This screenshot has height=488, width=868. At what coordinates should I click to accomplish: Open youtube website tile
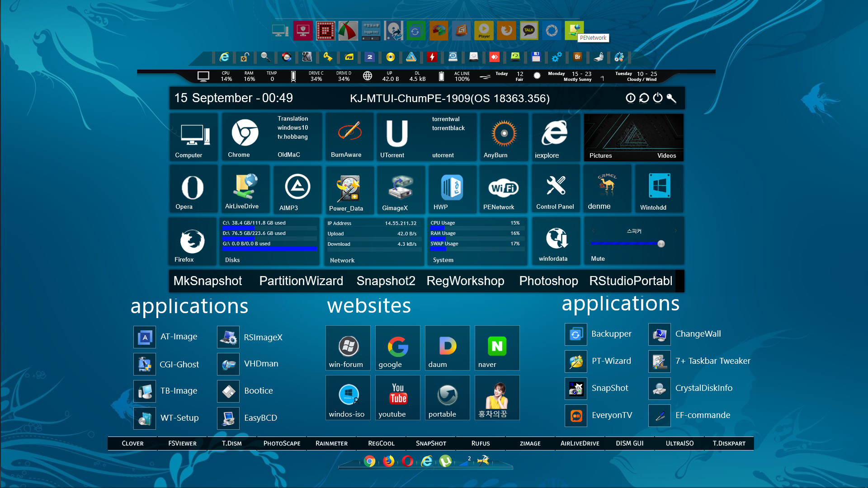(x=398, y=398)
